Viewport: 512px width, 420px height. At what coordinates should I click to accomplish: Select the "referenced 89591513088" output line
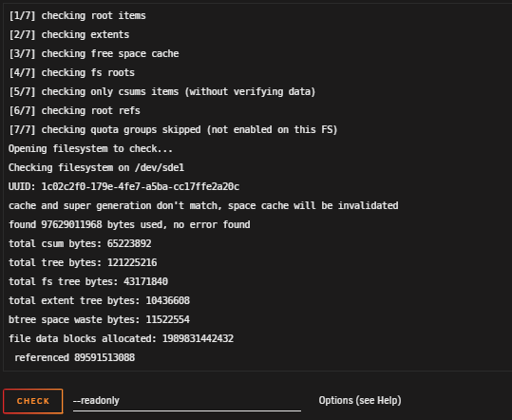(74, 357)
